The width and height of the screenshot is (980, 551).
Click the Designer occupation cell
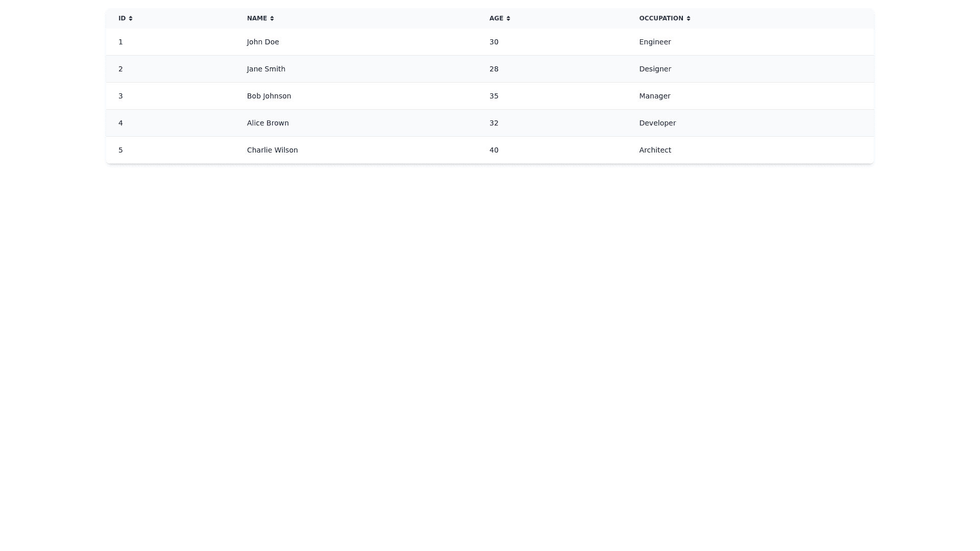[655, 69]
